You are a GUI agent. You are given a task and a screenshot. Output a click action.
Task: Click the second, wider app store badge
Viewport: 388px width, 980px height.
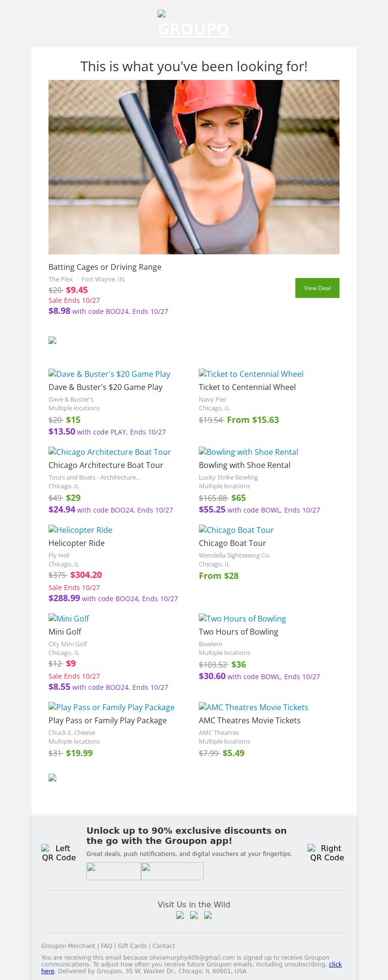(x=172, y=871)
